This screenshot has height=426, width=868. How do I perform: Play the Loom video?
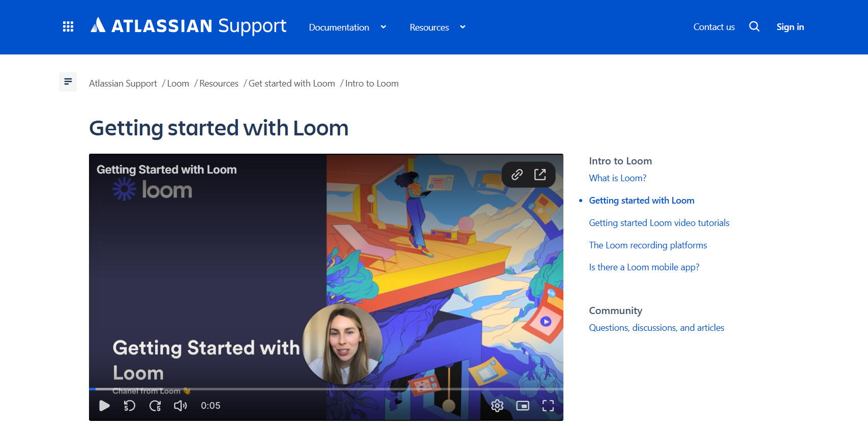[104, 406]
